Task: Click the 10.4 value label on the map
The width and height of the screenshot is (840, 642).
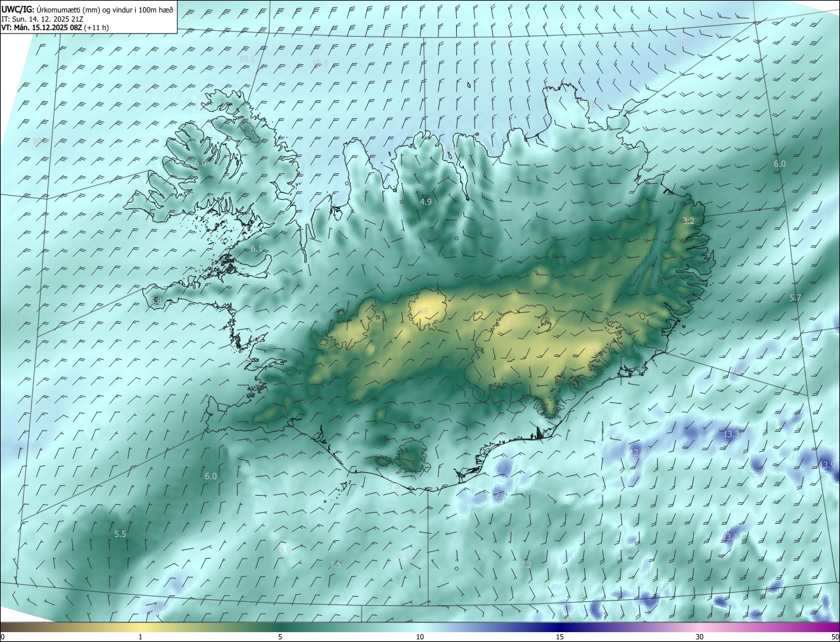Action: click(320, 62)
